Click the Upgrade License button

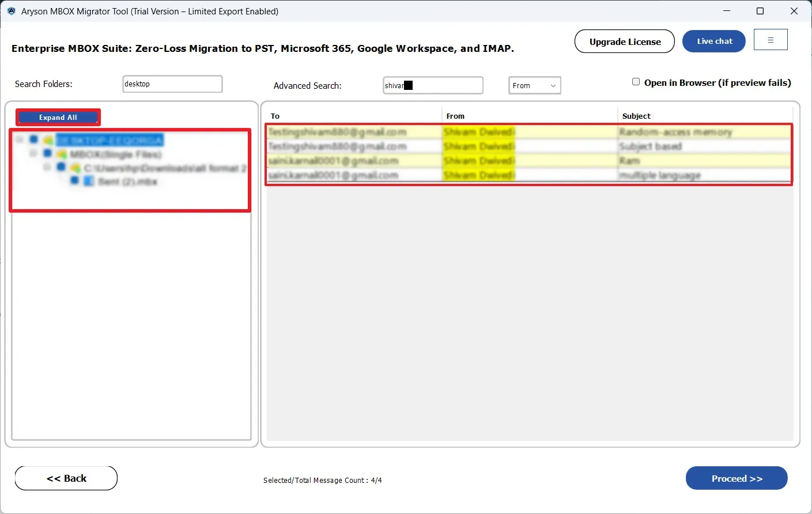point(625,41)
